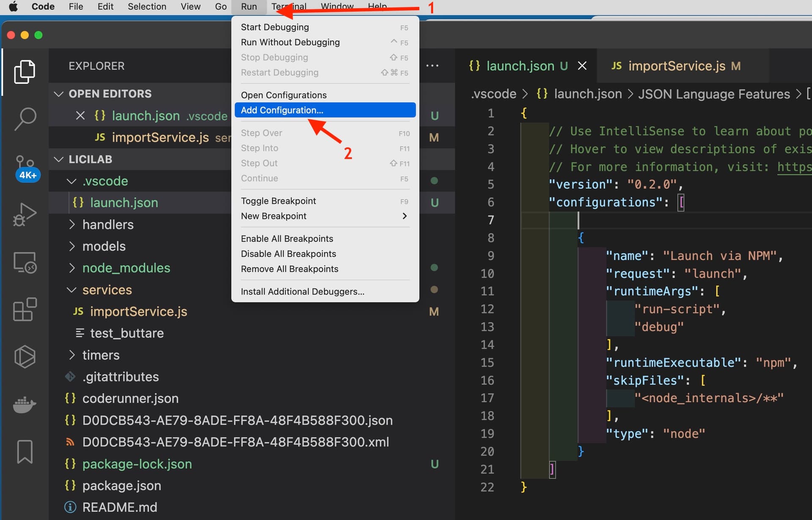Open the Terminal menu in menu bar
This screenshot has width=812, height=520.
tap(289, 6)
